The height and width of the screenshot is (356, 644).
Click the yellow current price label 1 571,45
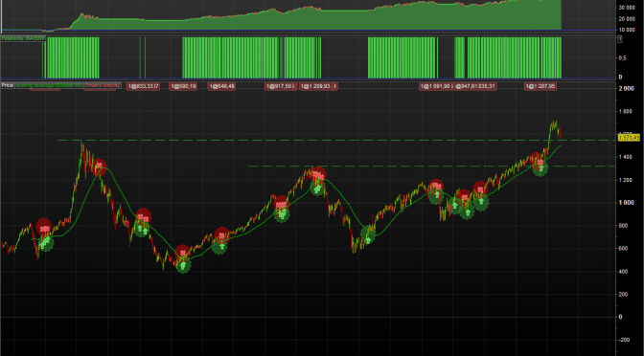[629, 138]
